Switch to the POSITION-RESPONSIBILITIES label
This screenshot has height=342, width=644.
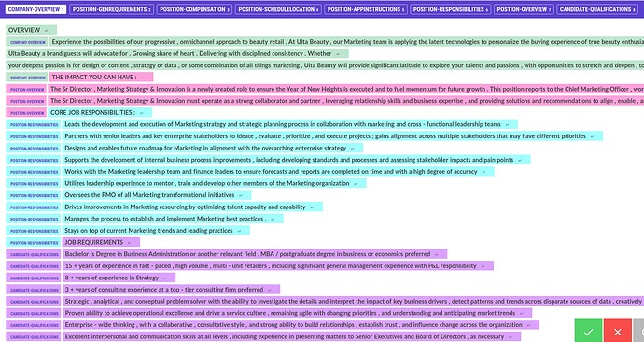[451, 9]
